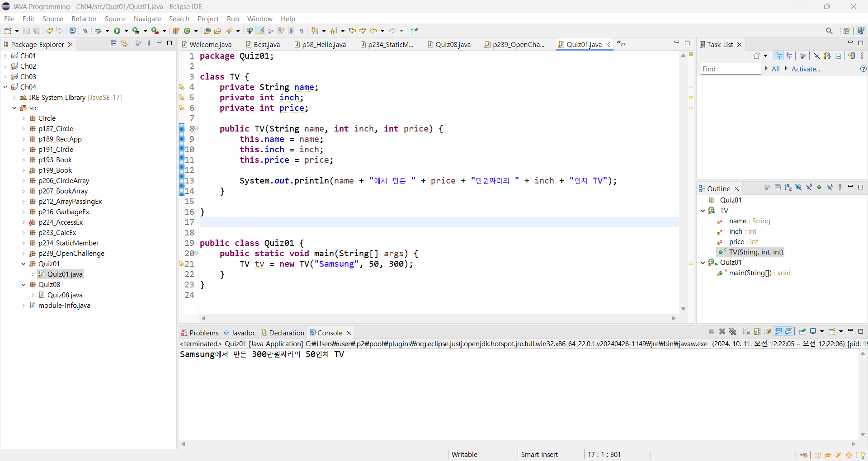Click Collapse All icon in Outline view
Screen dimensions: 868x461
pyautogui.click(x=778, y=188)
